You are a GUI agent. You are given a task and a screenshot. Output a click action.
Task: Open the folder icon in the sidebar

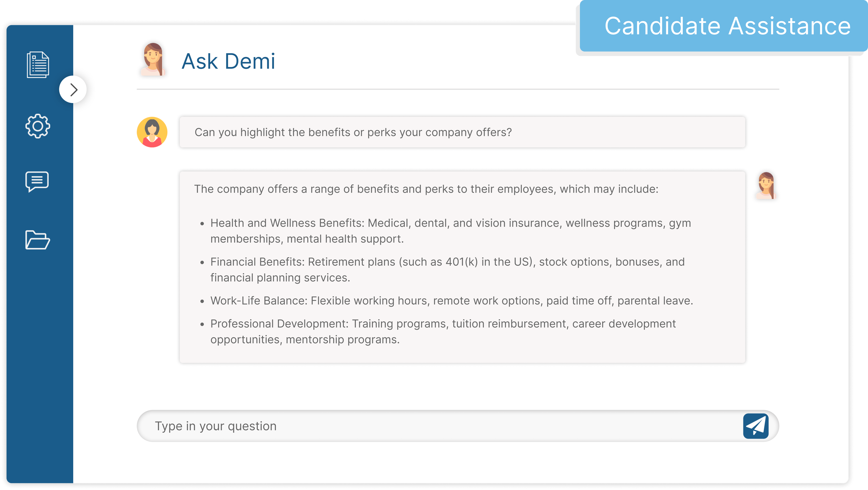37,240
